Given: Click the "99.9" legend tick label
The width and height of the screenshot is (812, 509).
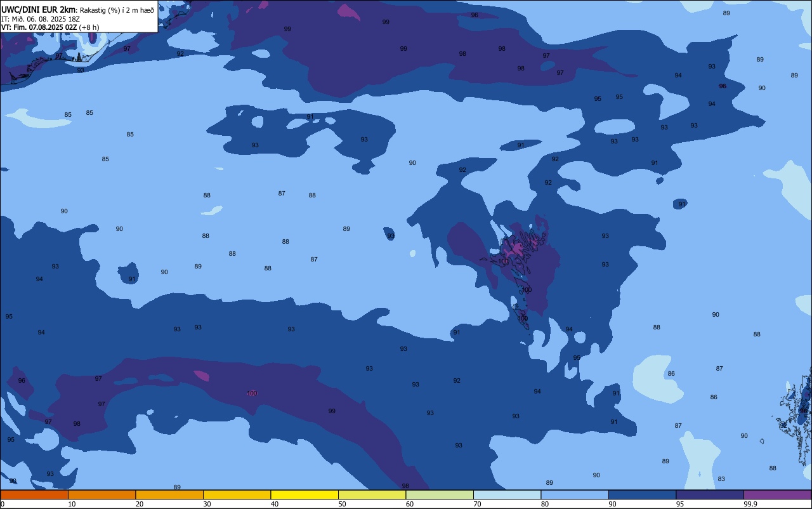Looking at the screenshot, I should tap(751, 504).
